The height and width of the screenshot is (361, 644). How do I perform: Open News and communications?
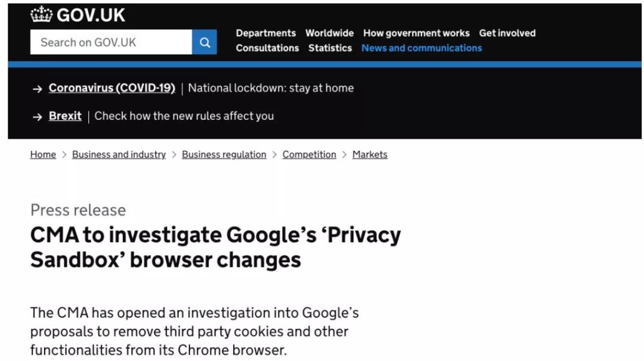tap(422, 48)
